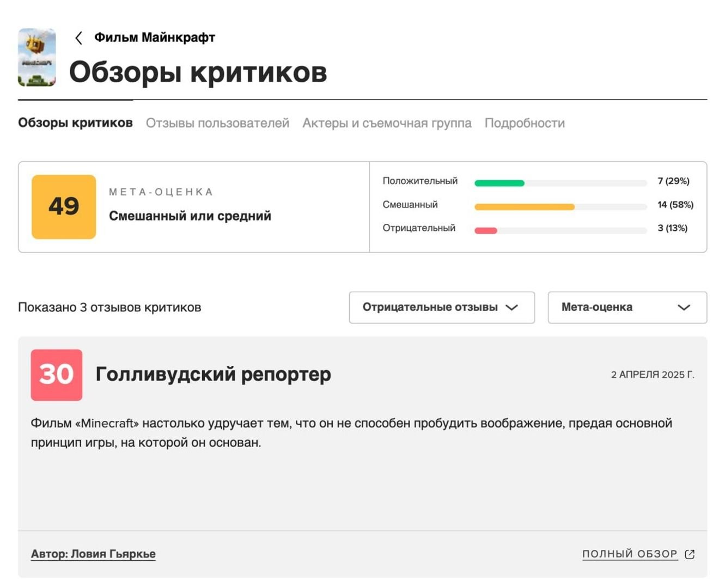Click the Отрицательный red score bar
This screenshot has height=588, width=719.
click(486, 231)
